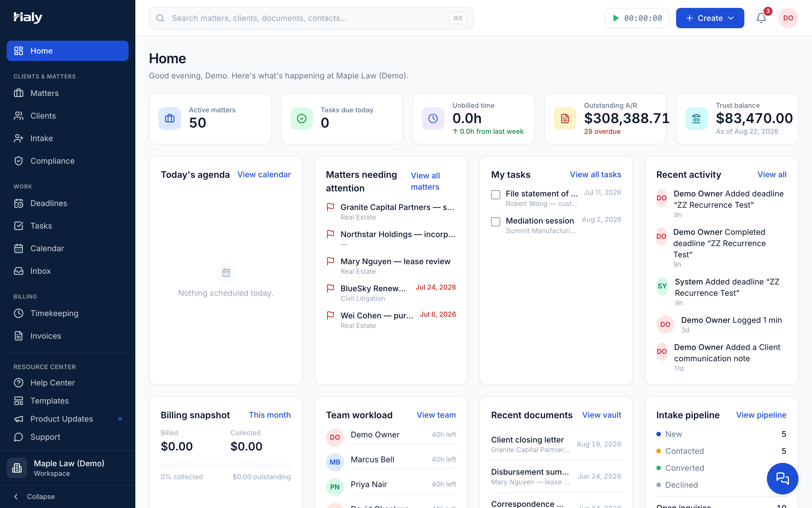Open the Client closing letter document
Viewport: 812px width, 508px height.
click(x=556, y=444)
